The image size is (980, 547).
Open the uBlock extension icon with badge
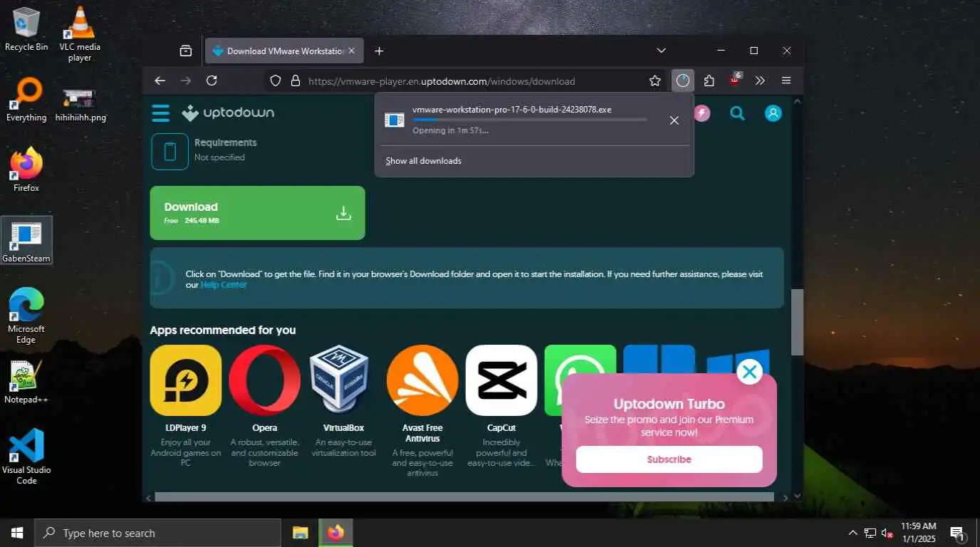(735, 80)
